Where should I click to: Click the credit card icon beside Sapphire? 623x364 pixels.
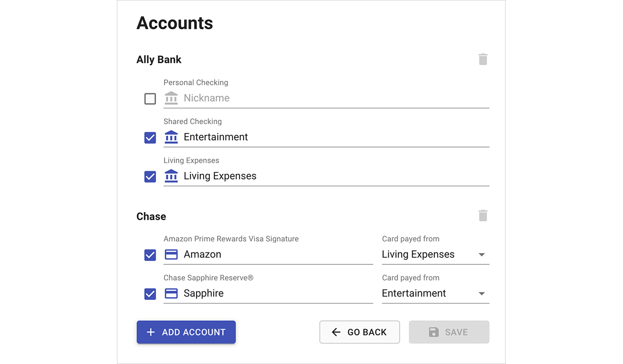coord(171,293)
